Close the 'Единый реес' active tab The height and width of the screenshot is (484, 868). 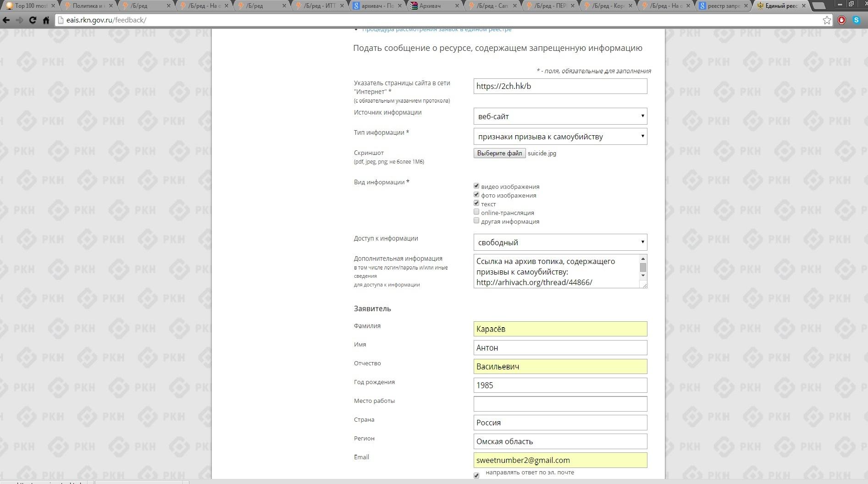pos(803,6)
